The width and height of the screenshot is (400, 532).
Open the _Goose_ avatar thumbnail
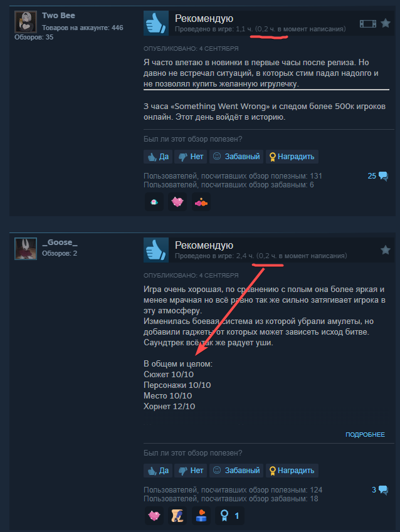pos(26,249)
